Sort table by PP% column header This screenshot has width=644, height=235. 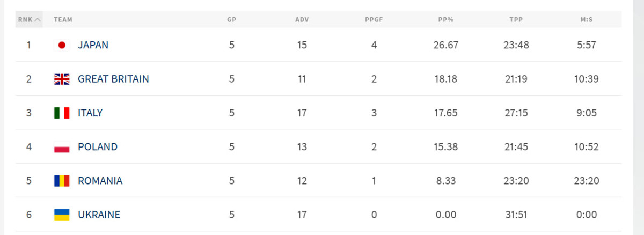click(445, 20)
